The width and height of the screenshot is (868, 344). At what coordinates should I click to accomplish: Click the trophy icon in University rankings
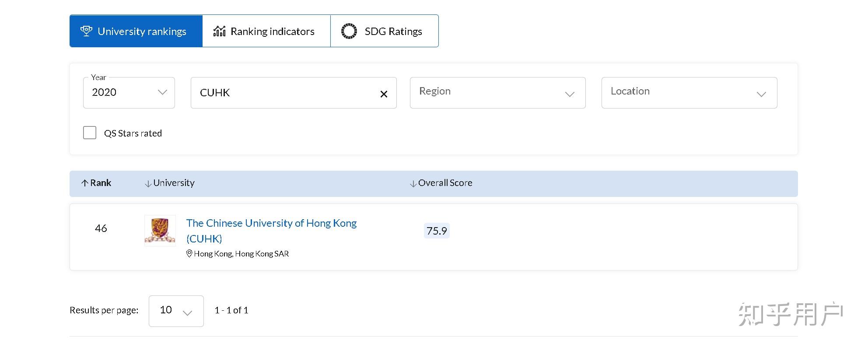[86, 31]
